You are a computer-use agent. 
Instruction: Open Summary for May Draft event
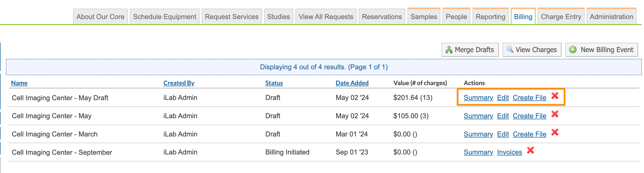[478, 98]
